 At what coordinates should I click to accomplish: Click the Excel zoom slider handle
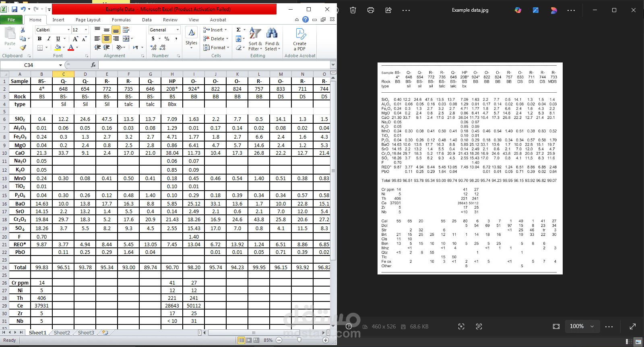click(299, 340)
